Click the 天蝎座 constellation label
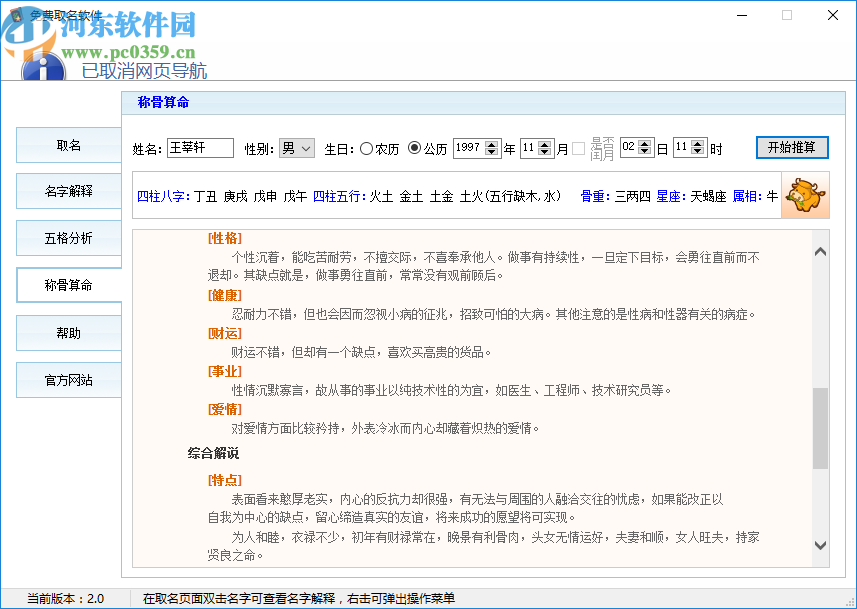The image size is (857, 609). pos(710,197)
